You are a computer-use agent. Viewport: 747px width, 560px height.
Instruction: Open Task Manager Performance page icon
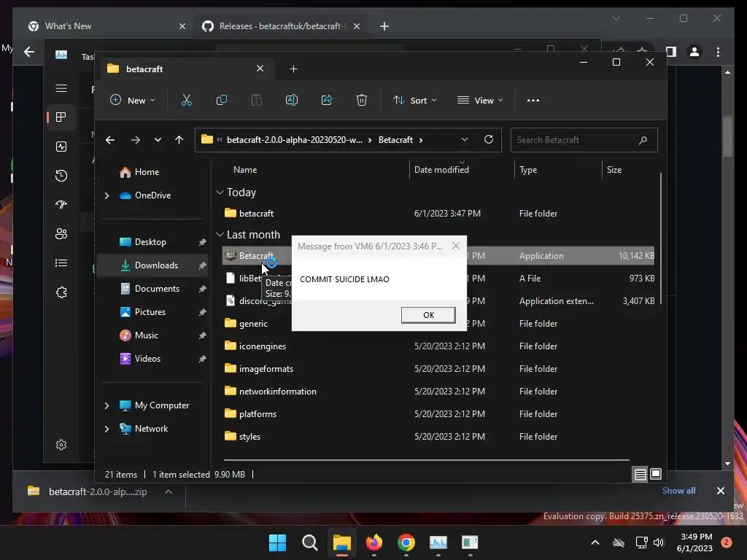61,147
